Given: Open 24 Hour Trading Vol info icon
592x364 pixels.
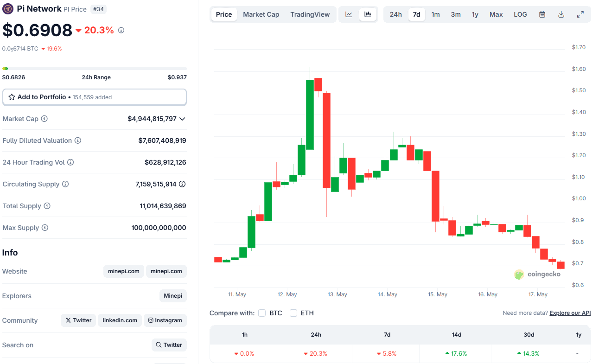Looking at the screenshot, I should pyautogui.click(x=70, y=162).
